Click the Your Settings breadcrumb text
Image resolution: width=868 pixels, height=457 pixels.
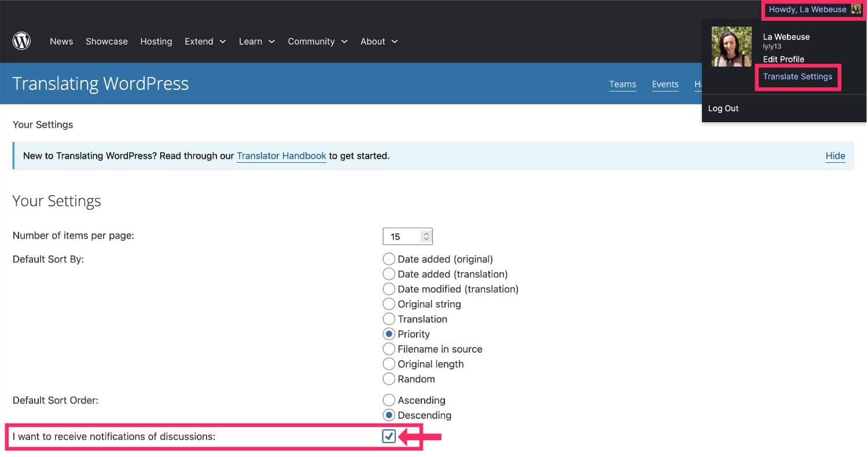tap(43, 125)
